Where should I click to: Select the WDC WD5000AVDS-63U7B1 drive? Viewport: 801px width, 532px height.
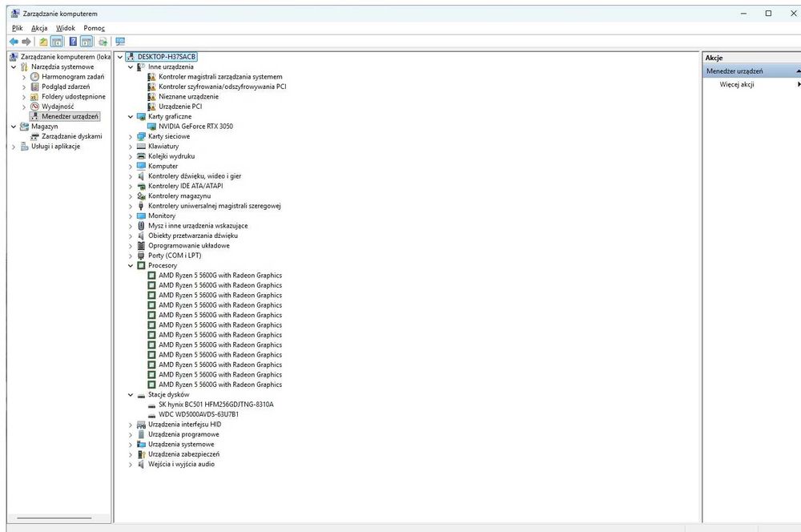(199, 414)
